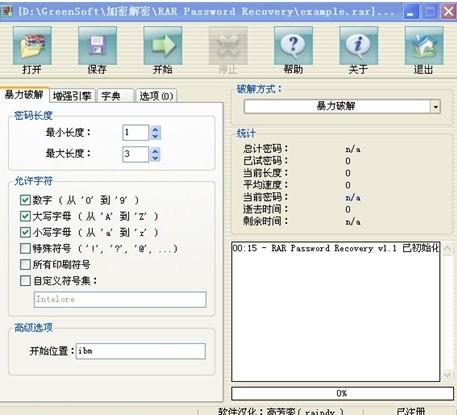Open the 字典 dictionary tab
Screen dimensions: 457x415
[115, 96]
